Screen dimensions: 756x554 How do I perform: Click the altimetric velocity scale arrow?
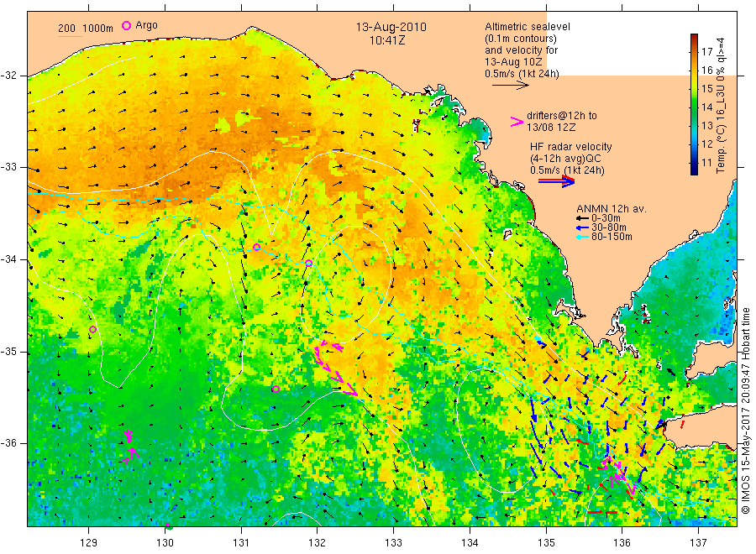tap(511, 86)
